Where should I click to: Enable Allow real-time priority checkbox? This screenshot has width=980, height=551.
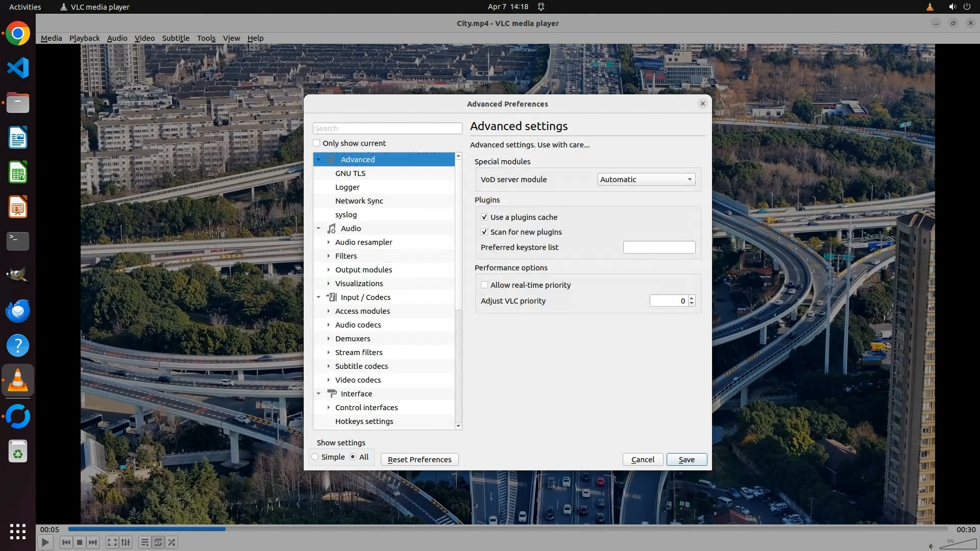(484, 285)
